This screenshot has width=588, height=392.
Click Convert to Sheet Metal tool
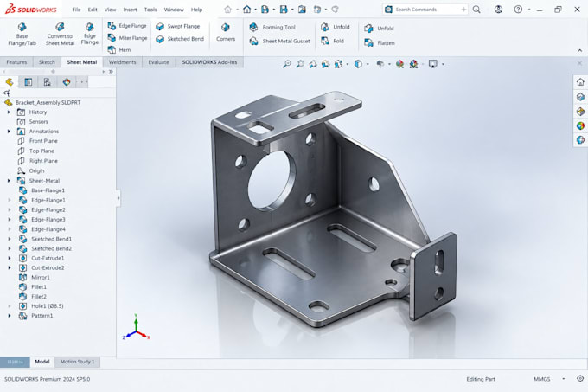(60, 34)
